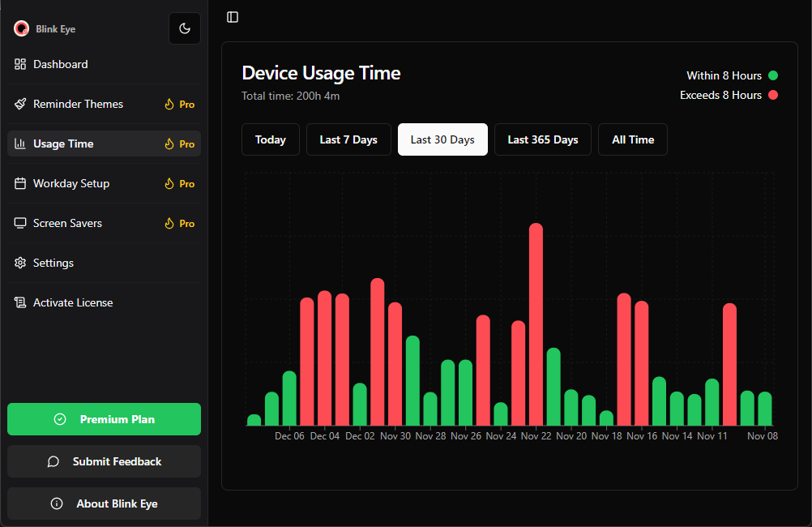Image resolution: width=812 pixels, height=527 pixels.
Task: Click the Premium Plan button
Action: click(x=104, y=419)
